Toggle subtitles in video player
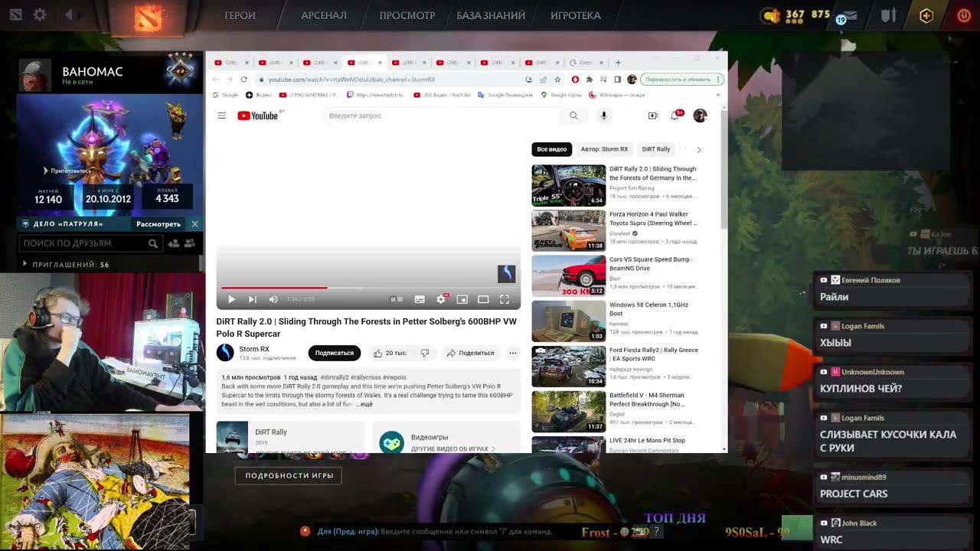This screenshot has height=551, width=980. point(420,299)
